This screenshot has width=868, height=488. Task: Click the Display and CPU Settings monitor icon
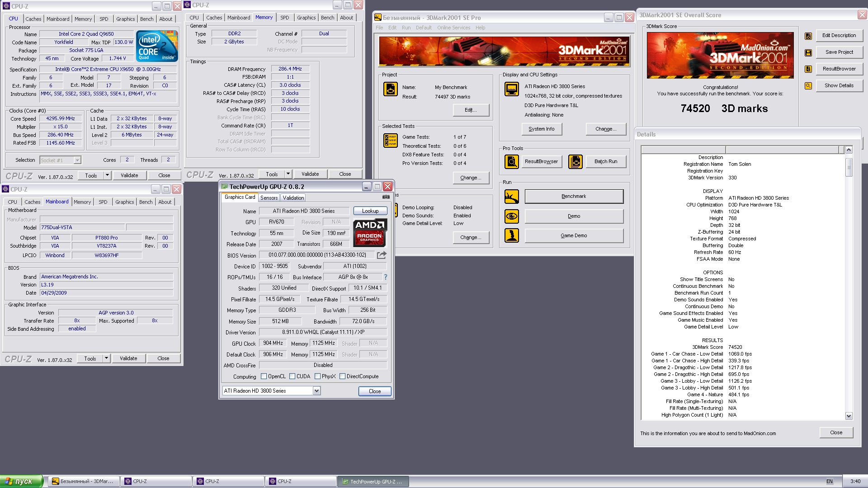512,89
